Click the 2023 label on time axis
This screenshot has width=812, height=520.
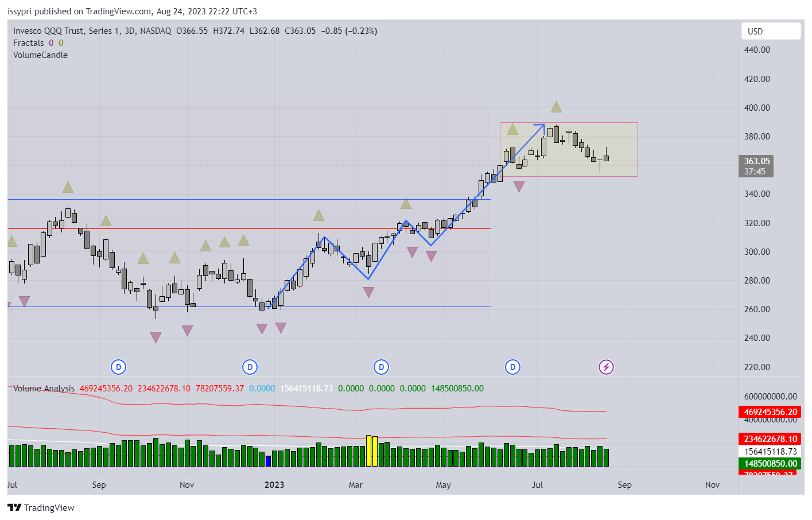[274, 485]
